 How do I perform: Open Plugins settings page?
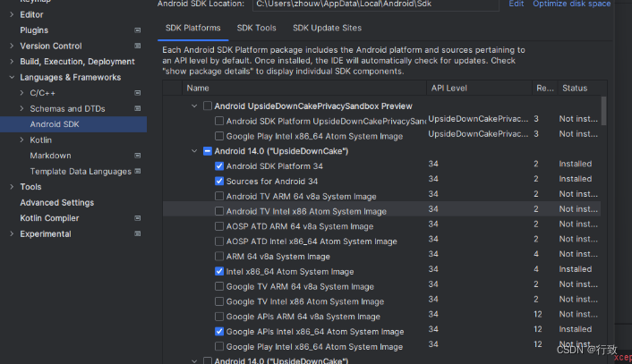pos(34,30)
